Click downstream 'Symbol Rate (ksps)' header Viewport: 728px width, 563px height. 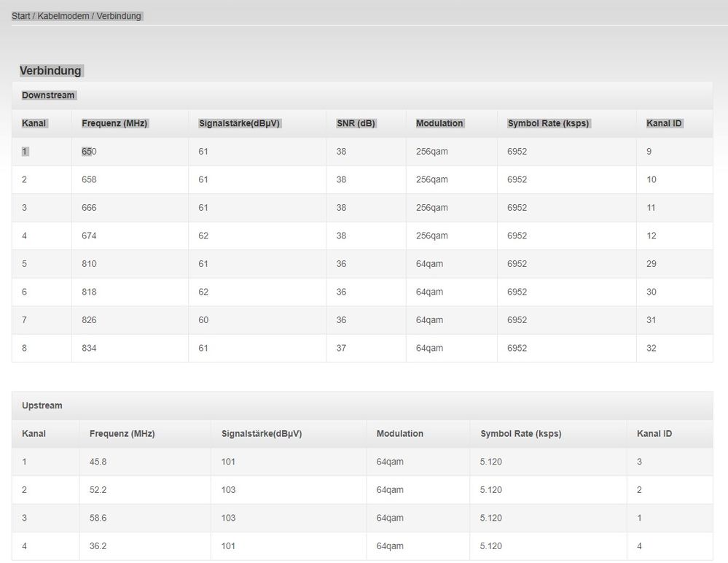(548, 123)
